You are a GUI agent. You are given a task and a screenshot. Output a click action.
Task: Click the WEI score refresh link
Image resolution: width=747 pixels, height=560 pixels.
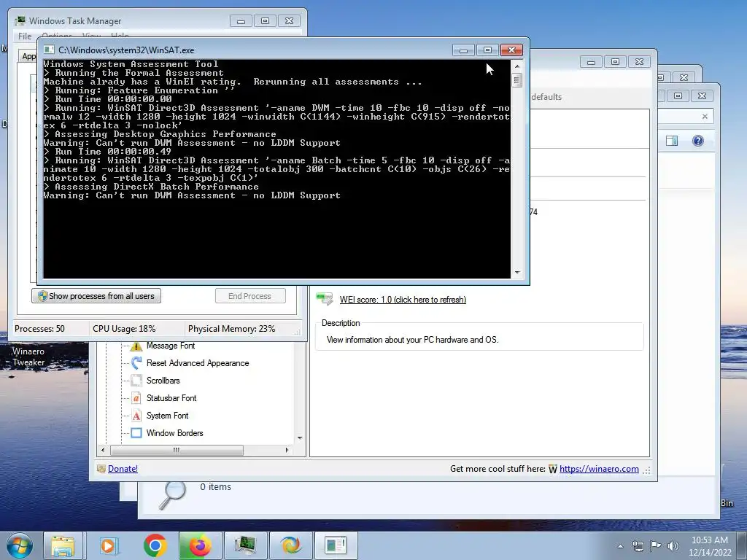pyautogui.click(x=403, y=300)
